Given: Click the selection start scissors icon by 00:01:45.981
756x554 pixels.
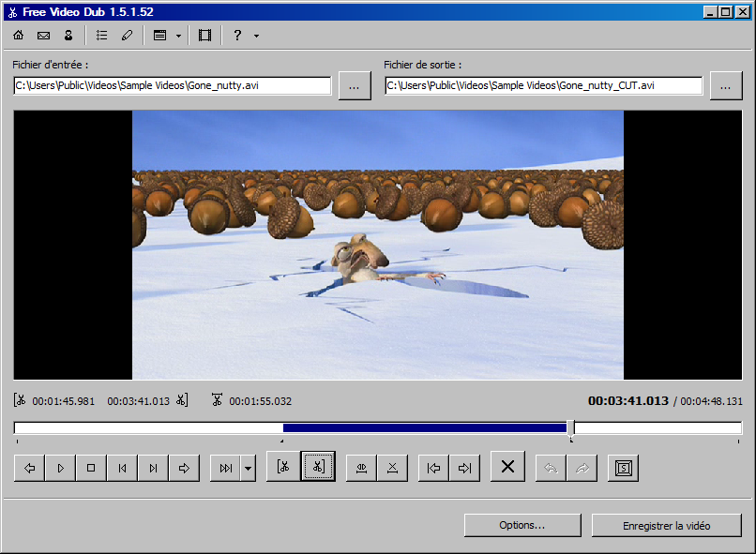Looking at the screenshot, I should click(x=20, y=400).
